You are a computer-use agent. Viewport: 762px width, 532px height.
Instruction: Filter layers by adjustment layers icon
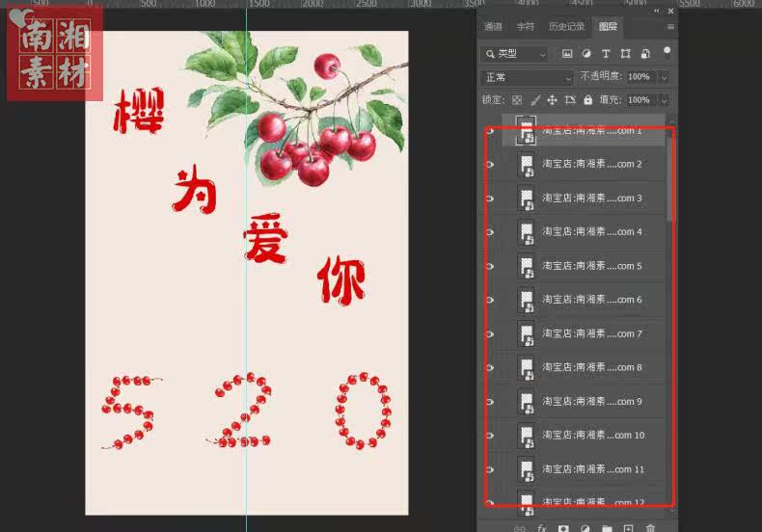[x=586, y=54]
